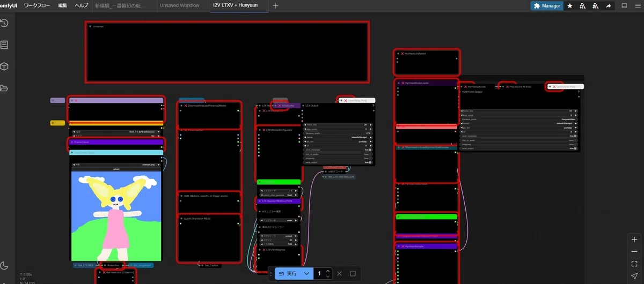The height and width of the screenshot is (284, 644).
Task: Fit view using the canvas frame icon
Action: coord(634,264)
